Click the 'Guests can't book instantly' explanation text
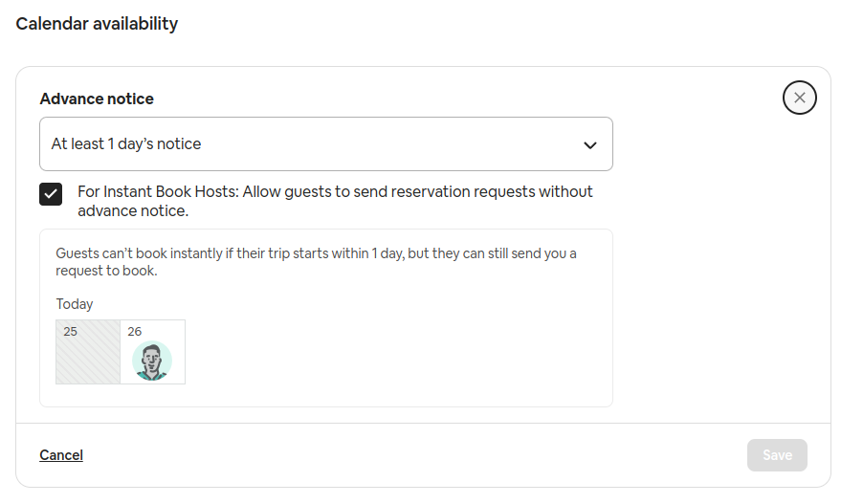 316,262
